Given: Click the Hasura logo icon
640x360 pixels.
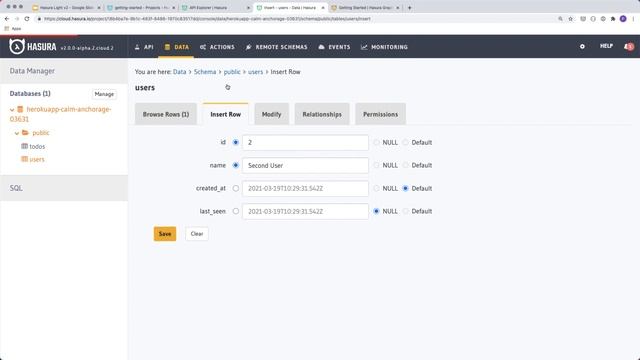Looking at the screenshot, I should click(x=17, y=47).
